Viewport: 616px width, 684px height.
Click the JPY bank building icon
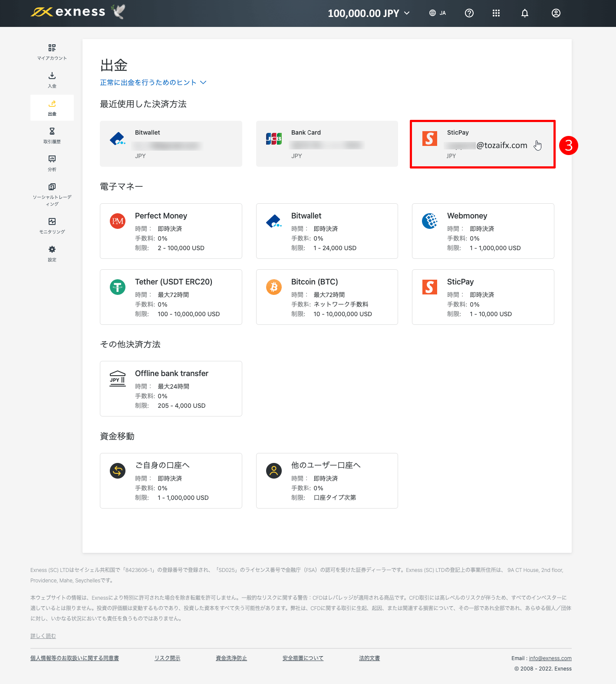point(118,379)
